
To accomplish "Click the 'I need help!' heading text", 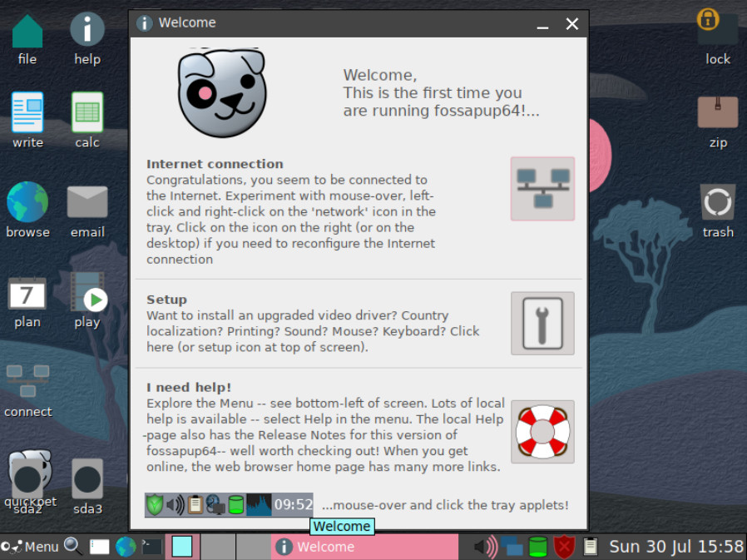I will click(x=189, y=387).
